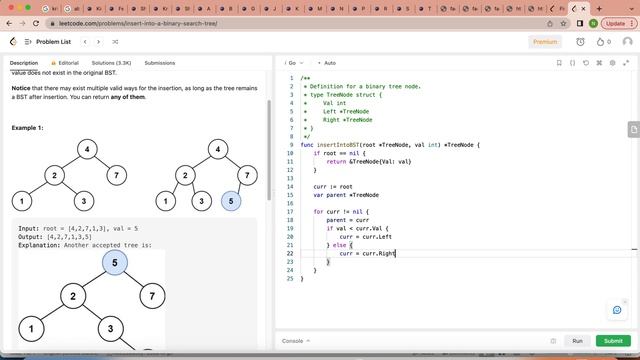Go to the next problem arrow
Screen dimensions: 640x360
98,42
